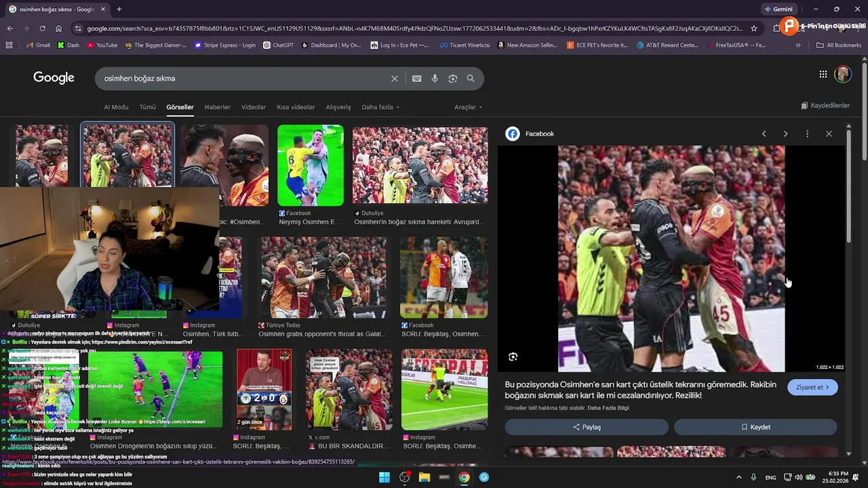Click the Kaydet save button
868x488 pixels.
point(755,427)
